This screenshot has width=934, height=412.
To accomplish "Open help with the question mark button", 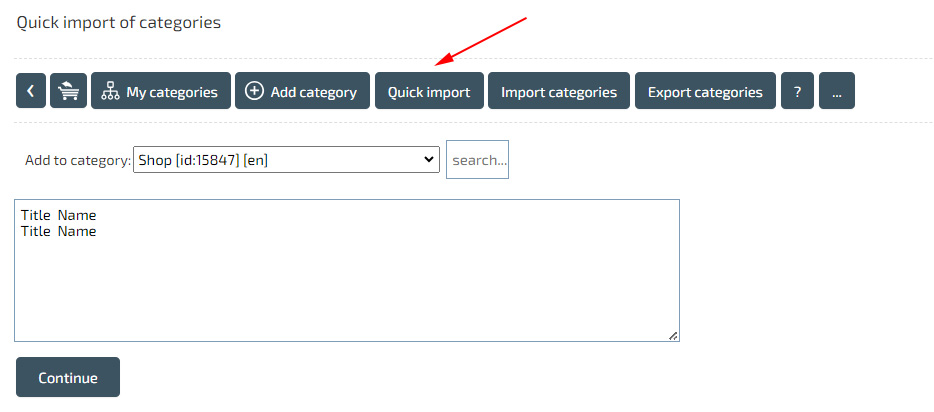I will pos(797,91).
